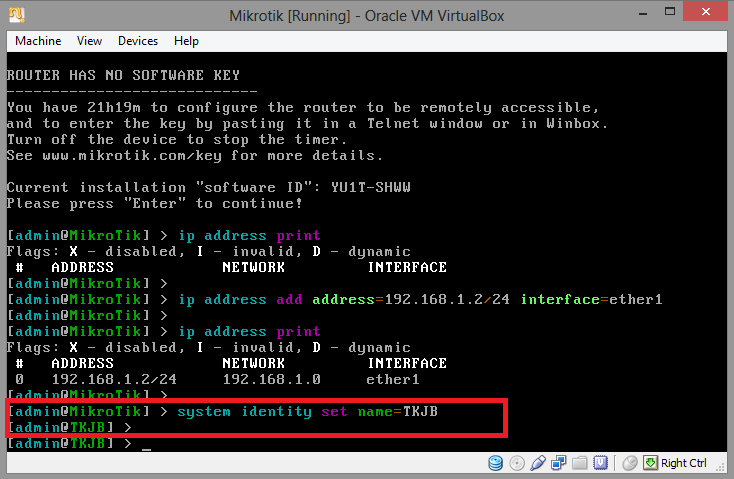Click the mouse integration status icon

pyautogui.click(x=630, y=463)
